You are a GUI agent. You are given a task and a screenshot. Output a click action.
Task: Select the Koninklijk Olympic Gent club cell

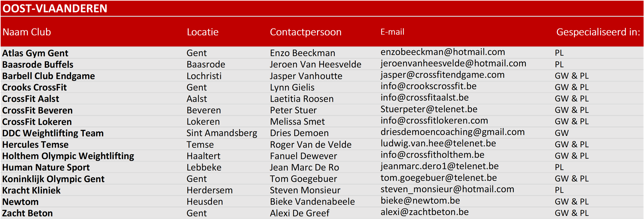point(53,179)
